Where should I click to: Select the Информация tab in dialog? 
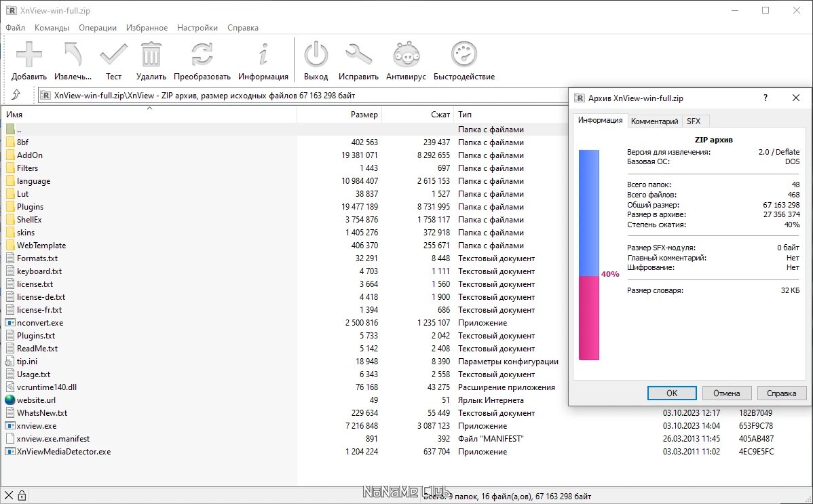coord(601,120)
